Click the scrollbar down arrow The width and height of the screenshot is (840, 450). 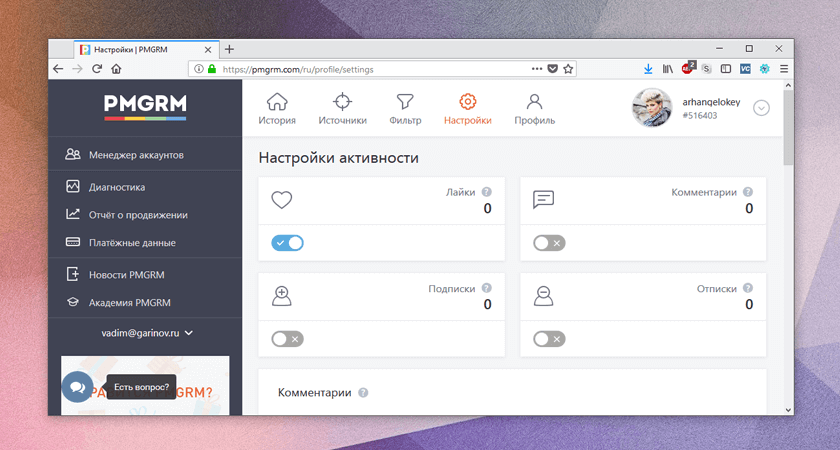(788, 410)
